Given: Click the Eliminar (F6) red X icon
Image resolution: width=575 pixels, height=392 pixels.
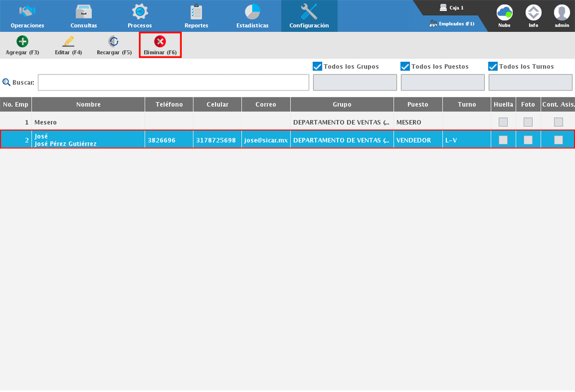Looking at the screenshot, I should 160,42.
